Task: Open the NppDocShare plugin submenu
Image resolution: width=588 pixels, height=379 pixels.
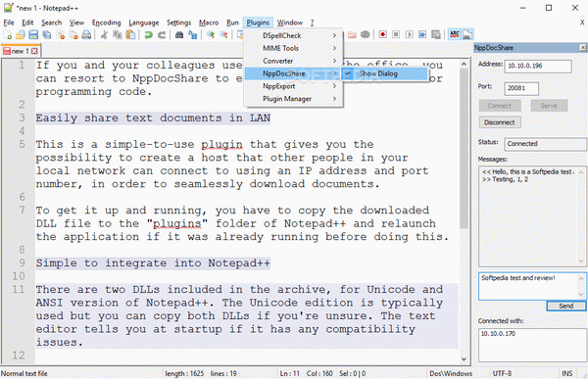Action: 293,73
